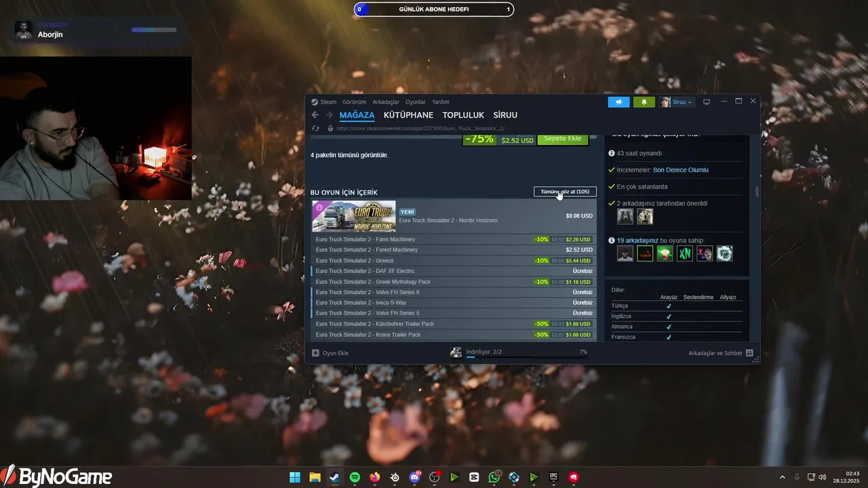This screenshot has height=488, width=868.
Task: Open Spotify from the taskbar
Action: click(355, 477)
